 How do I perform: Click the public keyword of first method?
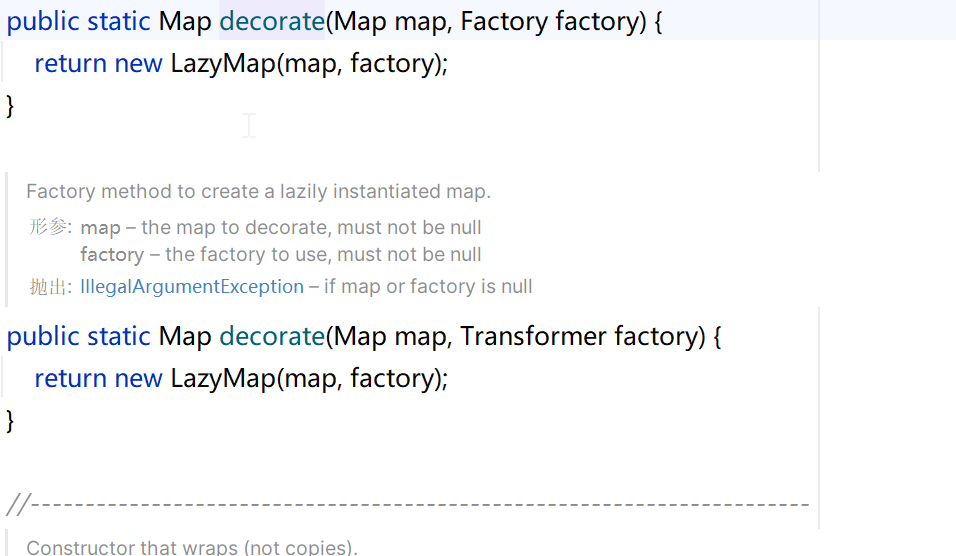(43, 21)
